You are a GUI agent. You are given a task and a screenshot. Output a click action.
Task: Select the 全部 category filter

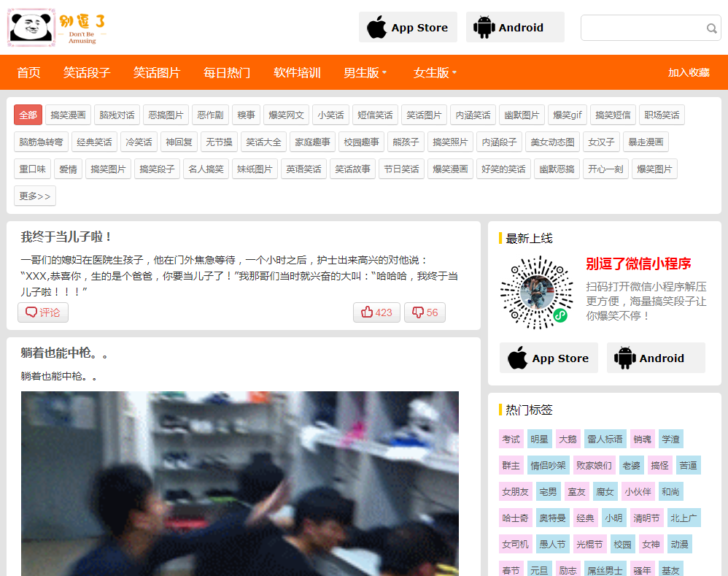pyautogui.click(x=28, y=115)
